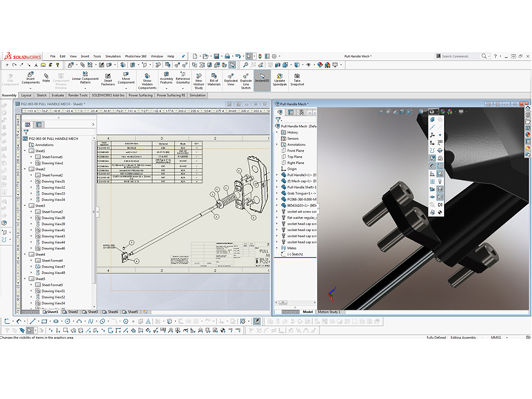The height and width of the screenshot is (399, 532).
Task: Expand Sheet Format4 node
Action: pos(31,261)
